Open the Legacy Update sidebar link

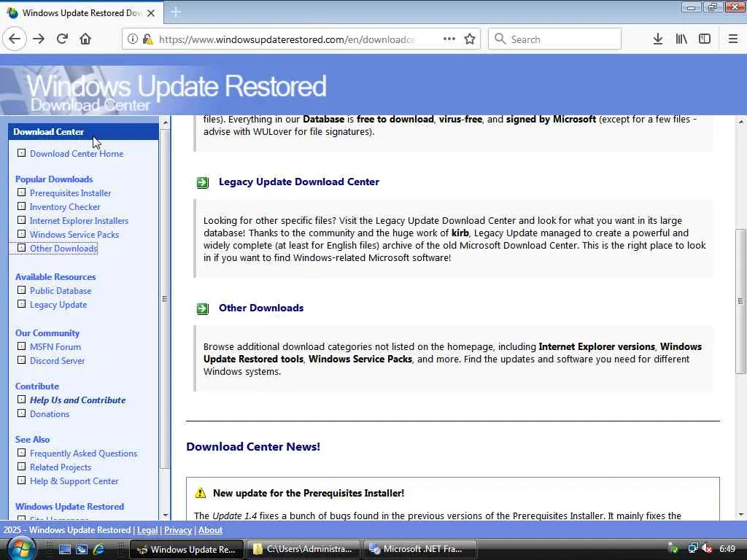pos(58,305)
